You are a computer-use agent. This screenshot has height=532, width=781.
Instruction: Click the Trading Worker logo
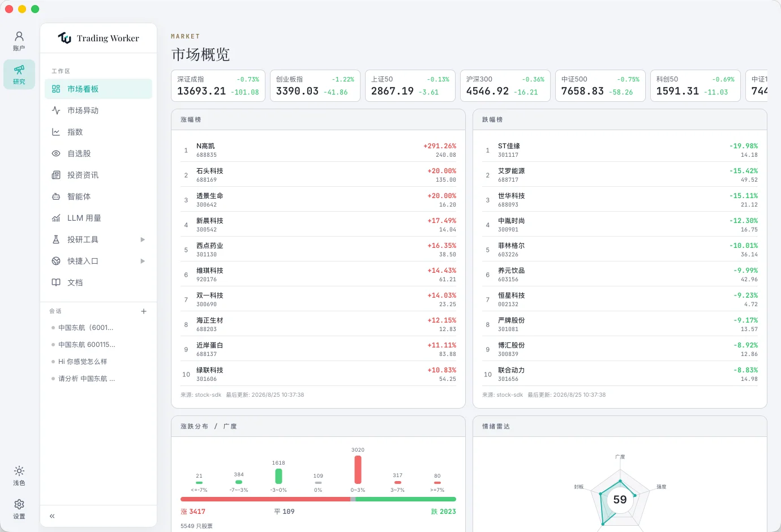pyautogui.click(x=98, y=38)
